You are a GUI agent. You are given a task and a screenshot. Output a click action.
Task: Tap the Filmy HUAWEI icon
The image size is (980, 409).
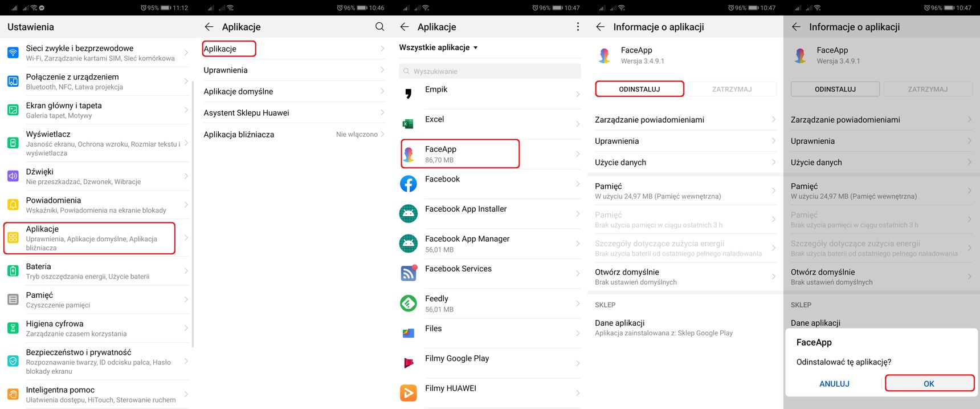[408, 392]
